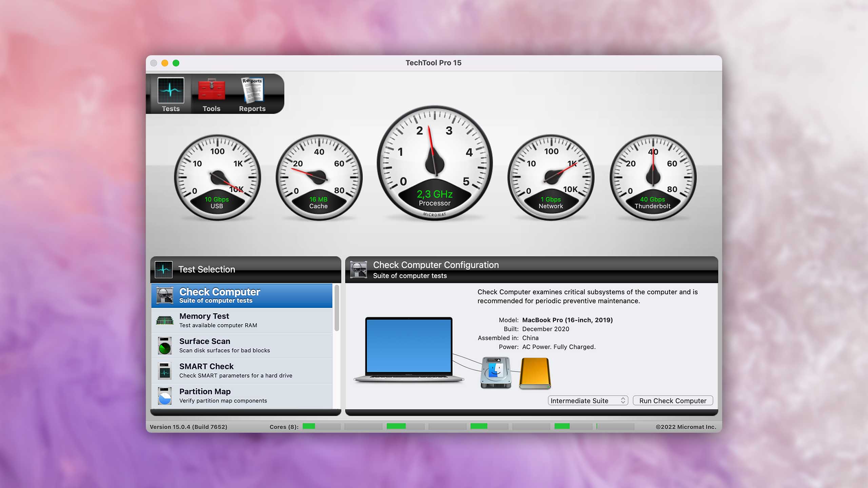The image size is (868, 488).
Task: Open the Intermediate Suite dropdown
Action: [588, 401]
